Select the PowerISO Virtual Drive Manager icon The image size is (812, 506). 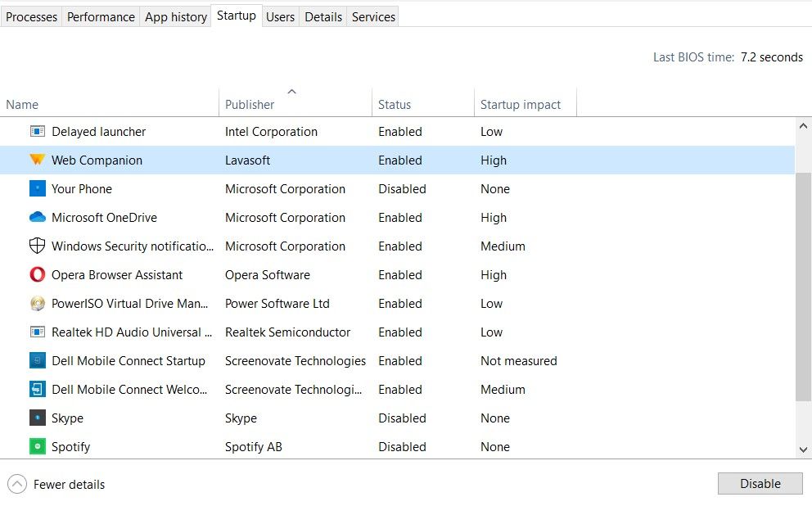38,303
